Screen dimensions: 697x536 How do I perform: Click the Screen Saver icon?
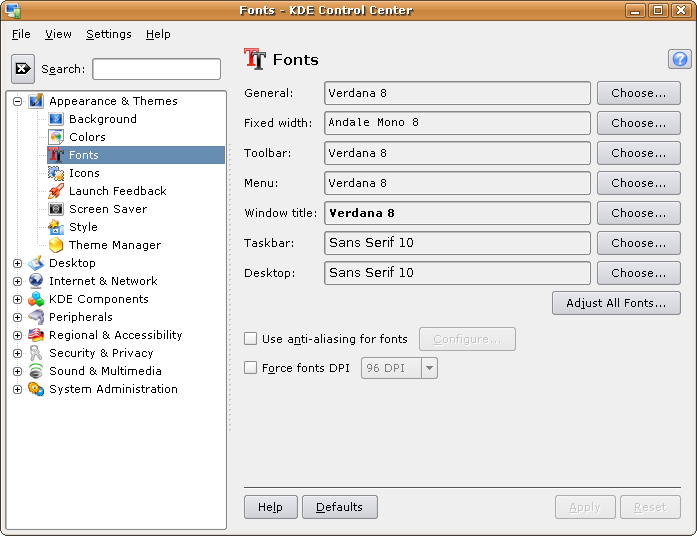coord(56,209)
